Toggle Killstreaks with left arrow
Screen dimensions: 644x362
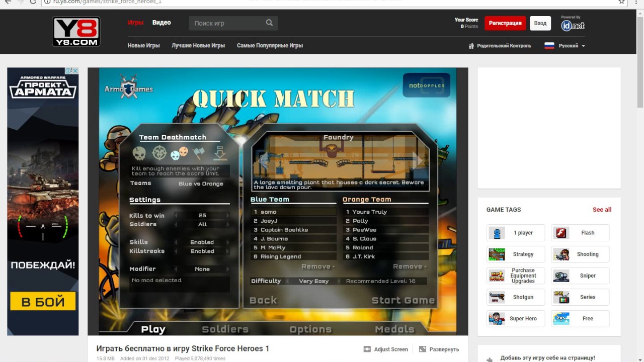(x=176, y=251)
